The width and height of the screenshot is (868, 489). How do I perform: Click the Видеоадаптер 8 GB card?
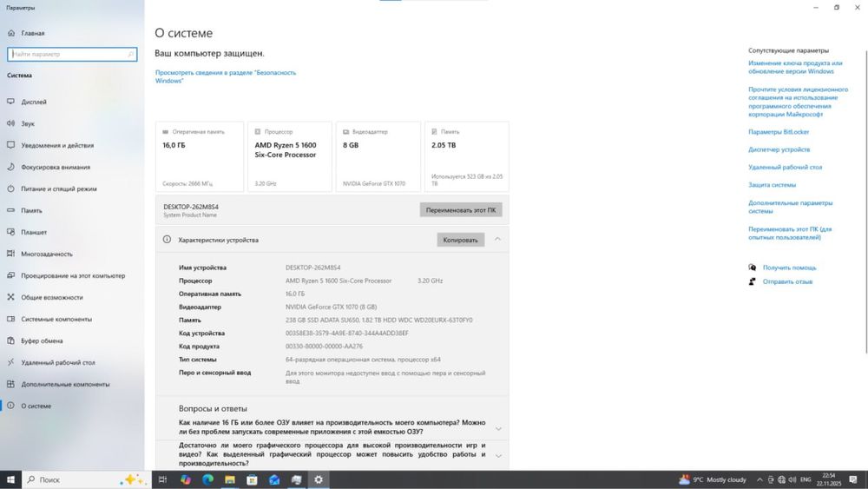pos(378,156)
